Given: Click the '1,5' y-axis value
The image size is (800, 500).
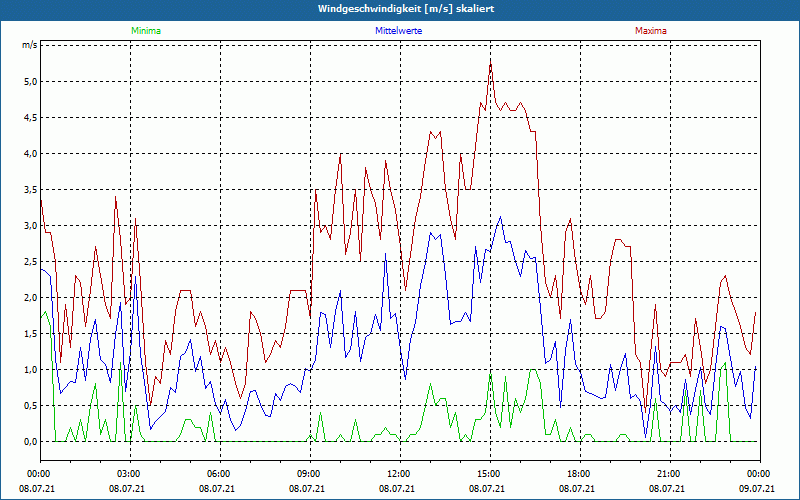Looking at the screenshot, I should tap(31, 334).
